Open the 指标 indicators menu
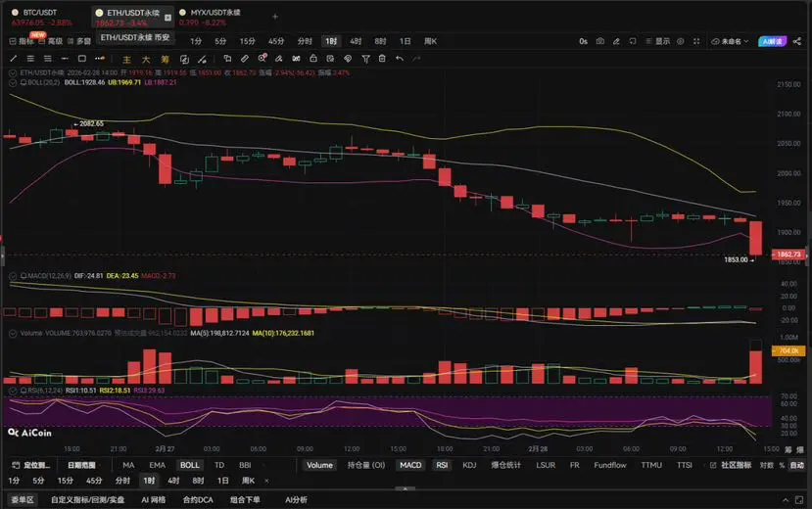The width and height of the screenshot is (812, 509). pyautogui.click(x=22, y=41)
